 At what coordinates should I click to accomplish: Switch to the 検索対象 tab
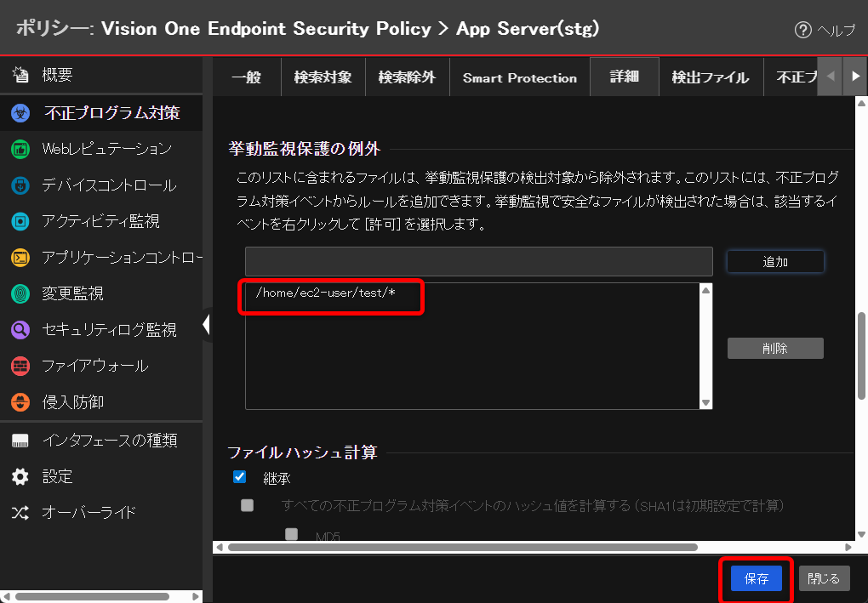323,77
